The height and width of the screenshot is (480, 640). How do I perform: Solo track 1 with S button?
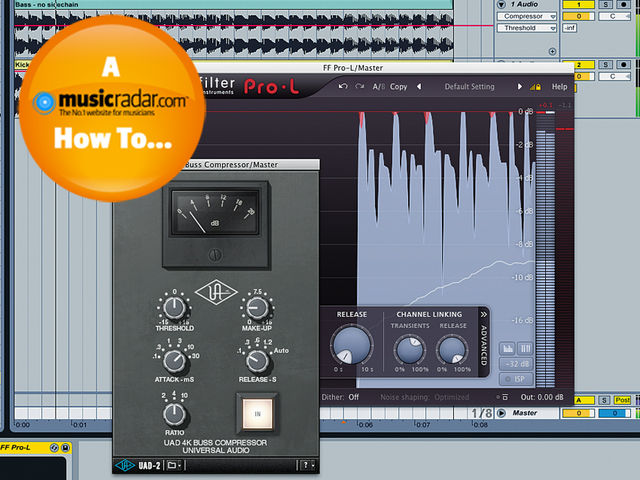606,4
